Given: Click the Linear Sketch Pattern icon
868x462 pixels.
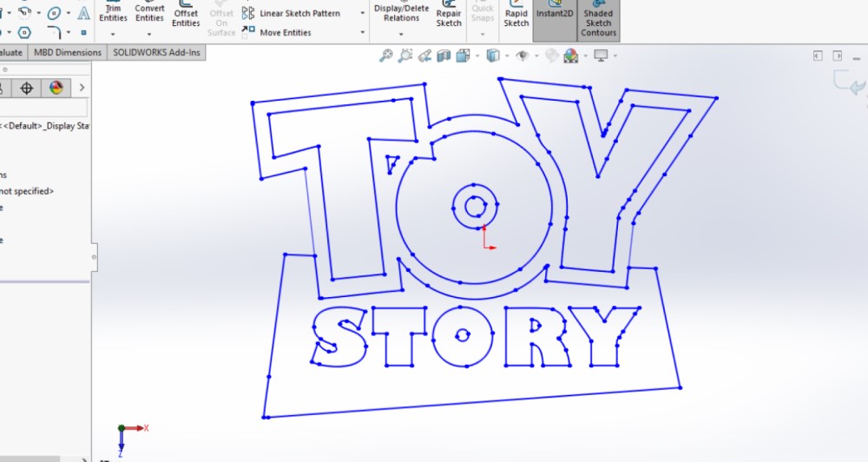Looking at the screenshot, I should 248,13.
